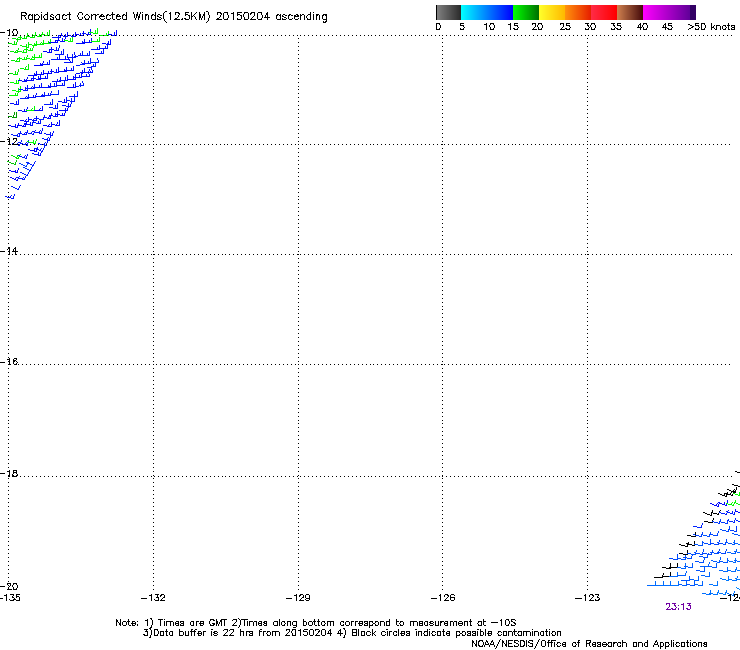This screenshot has width=740, height=650.
Task: Click the -135 longitude label
Action: coord(10,598)
